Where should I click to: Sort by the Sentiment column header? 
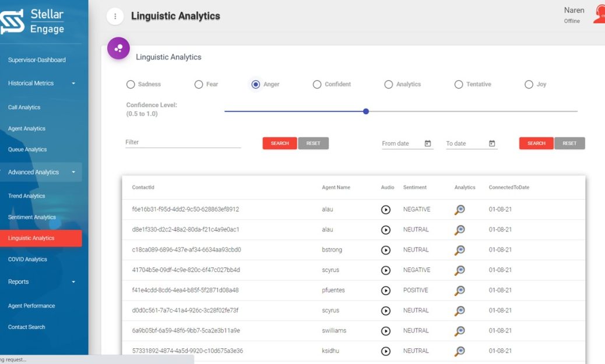tap(415, 188)
